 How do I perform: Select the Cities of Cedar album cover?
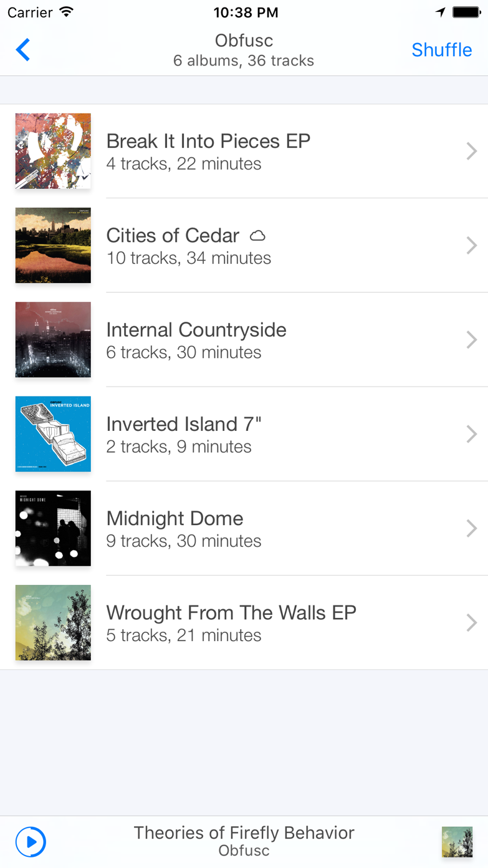(53, 245)
